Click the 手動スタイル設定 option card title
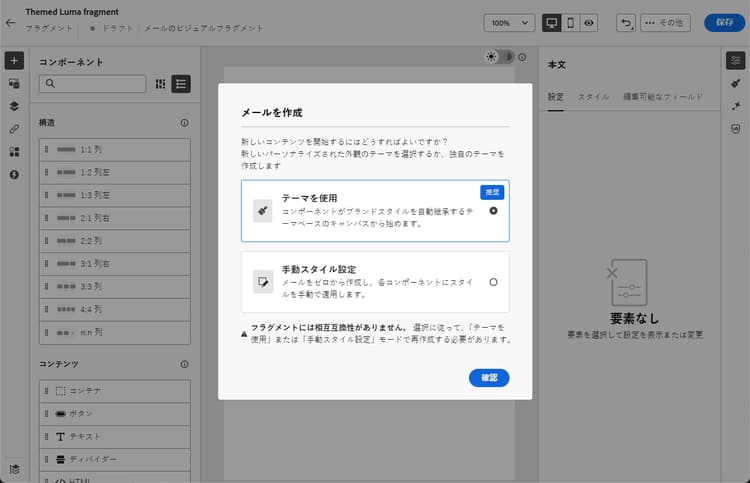 (x=319, y=269)
